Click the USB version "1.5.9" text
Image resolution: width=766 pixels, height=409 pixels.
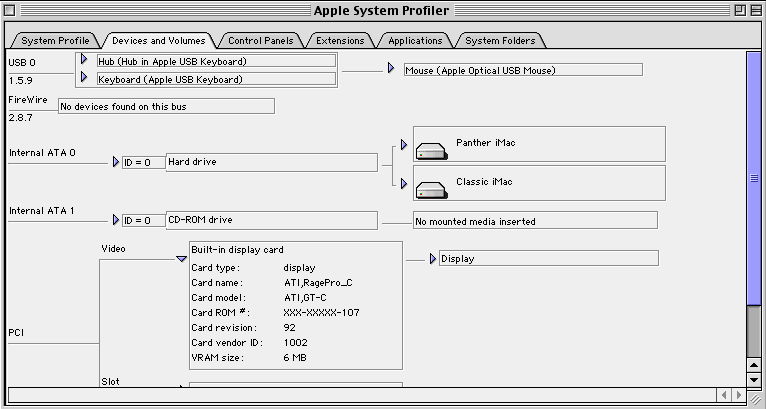[x=21, y=81]
